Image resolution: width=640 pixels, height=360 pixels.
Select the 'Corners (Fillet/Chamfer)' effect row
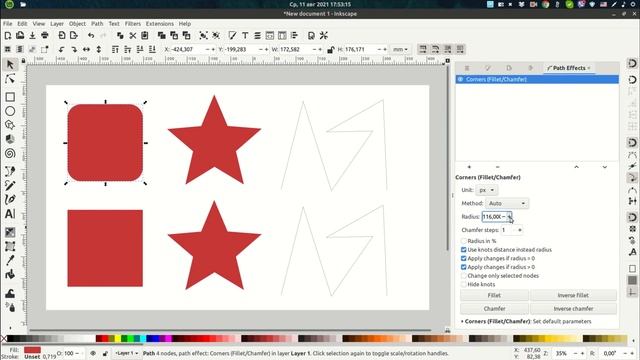(x=537, y=79)
